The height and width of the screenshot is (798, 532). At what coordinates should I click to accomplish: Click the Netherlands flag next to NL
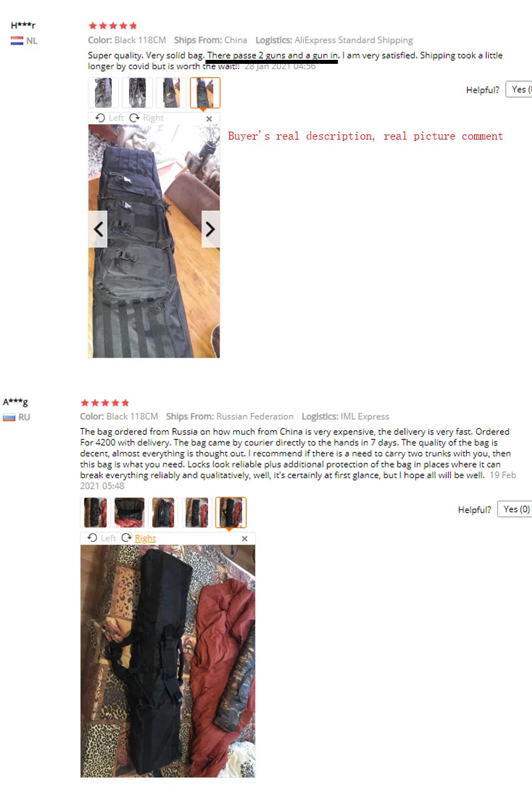tap(17, 41)
